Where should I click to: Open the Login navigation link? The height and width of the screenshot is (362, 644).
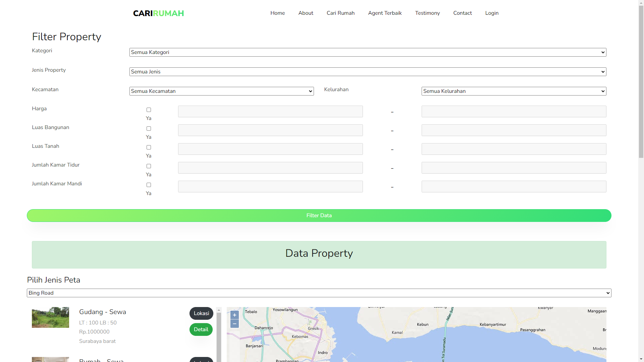pos(492,13)
